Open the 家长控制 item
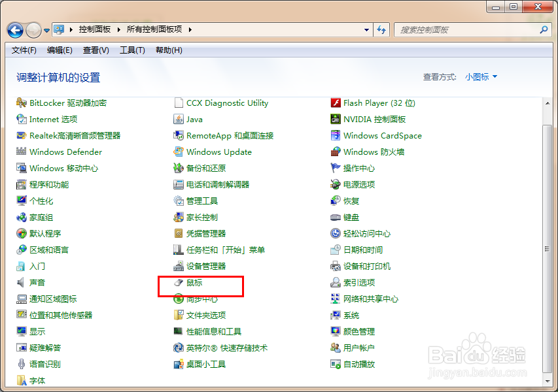This screenshot has width=558, height=392. point(196,217)
